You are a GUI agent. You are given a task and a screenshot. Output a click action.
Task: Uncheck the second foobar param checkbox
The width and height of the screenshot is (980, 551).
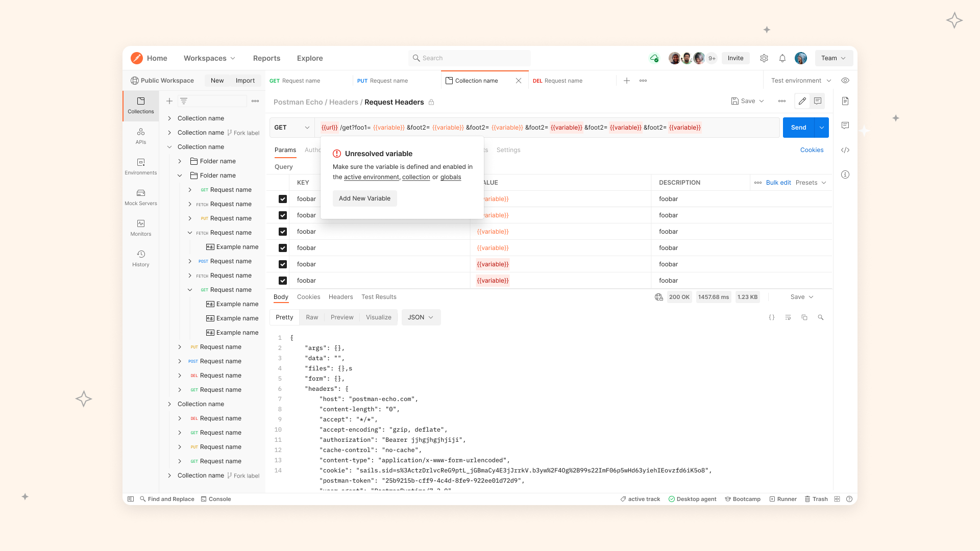283,215
